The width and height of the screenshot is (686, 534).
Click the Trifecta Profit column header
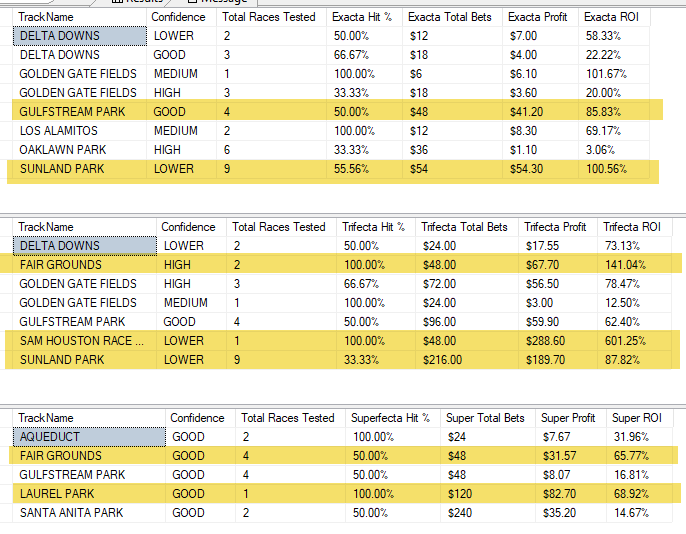point(556,227)
